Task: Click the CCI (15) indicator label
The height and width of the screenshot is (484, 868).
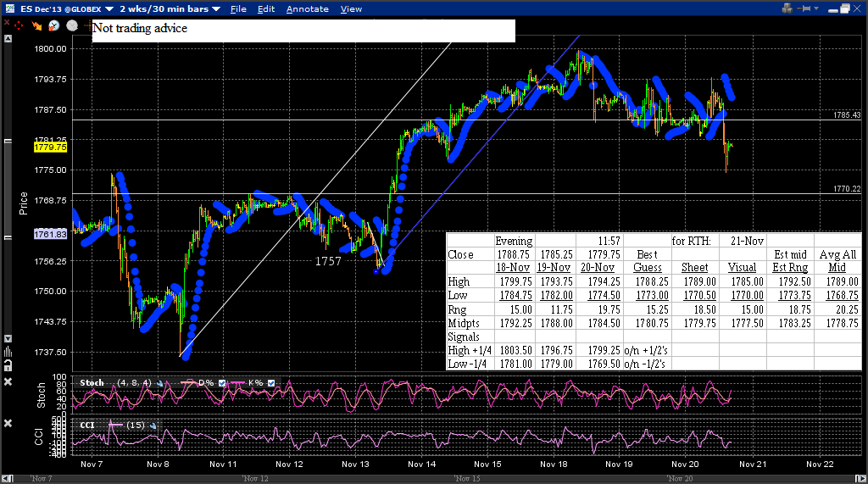Action: click(113, 426)
